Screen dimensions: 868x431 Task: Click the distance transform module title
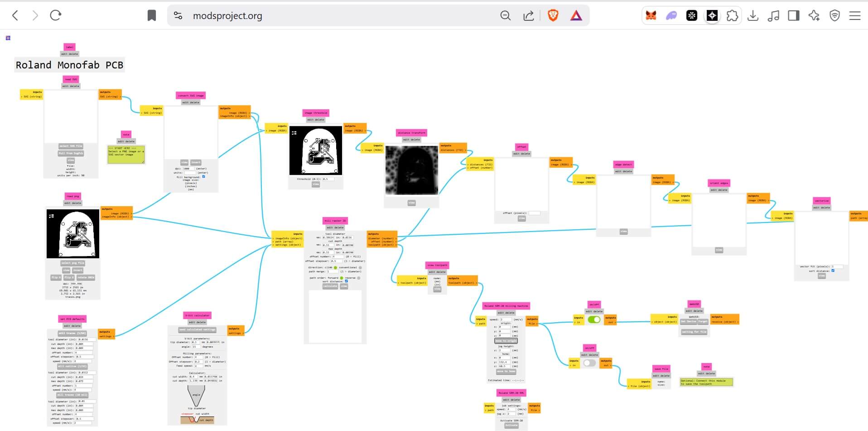[412, 133]
